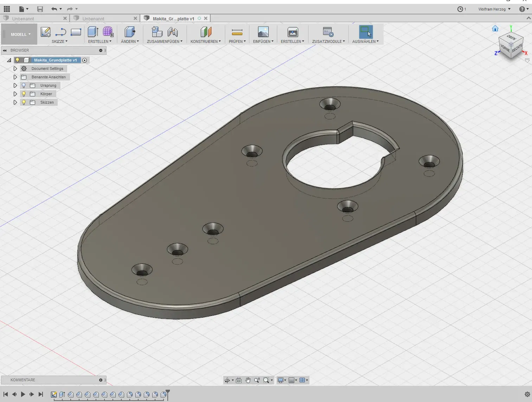Viewport: 532px width, 402px height.
Task: Click the Create Sketch icon
Action: click(x=45, y=32)
